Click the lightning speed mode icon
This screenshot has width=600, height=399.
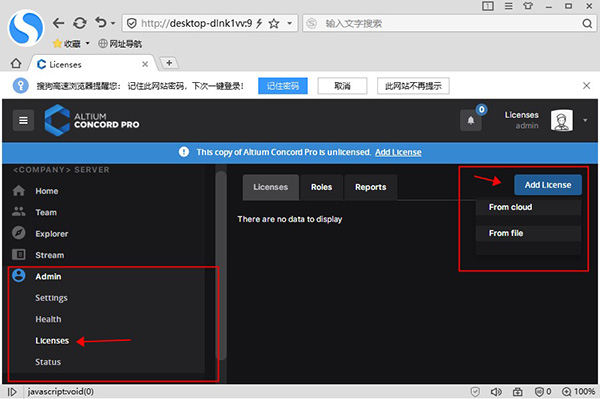coord(259,23)
